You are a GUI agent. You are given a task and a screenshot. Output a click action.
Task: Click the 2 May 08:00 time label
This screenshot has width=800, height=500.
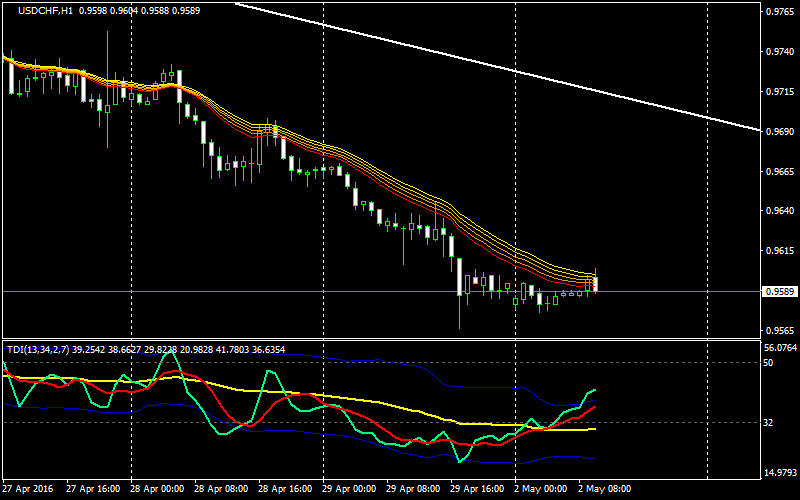pyautogui.click(x=606, y=489)
